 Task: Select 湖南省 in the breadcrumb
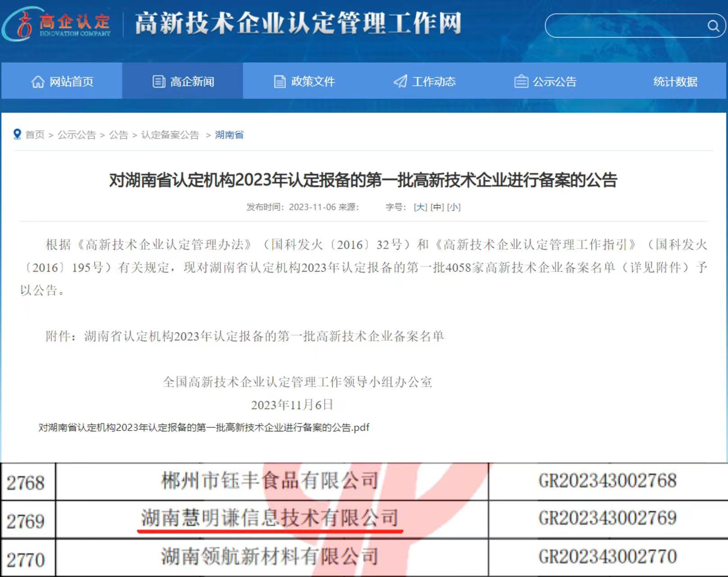click(x=229, y=135)
